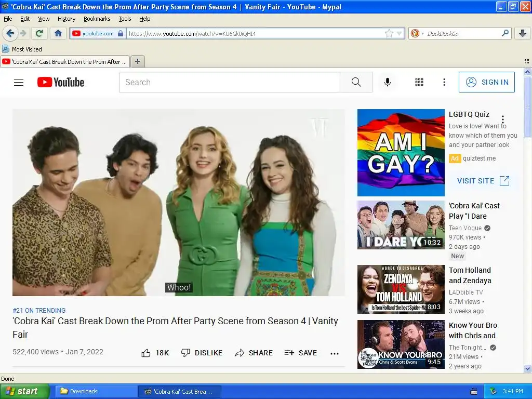Click the magnifier in DuckDuckGo search box

tap(505, 33)
